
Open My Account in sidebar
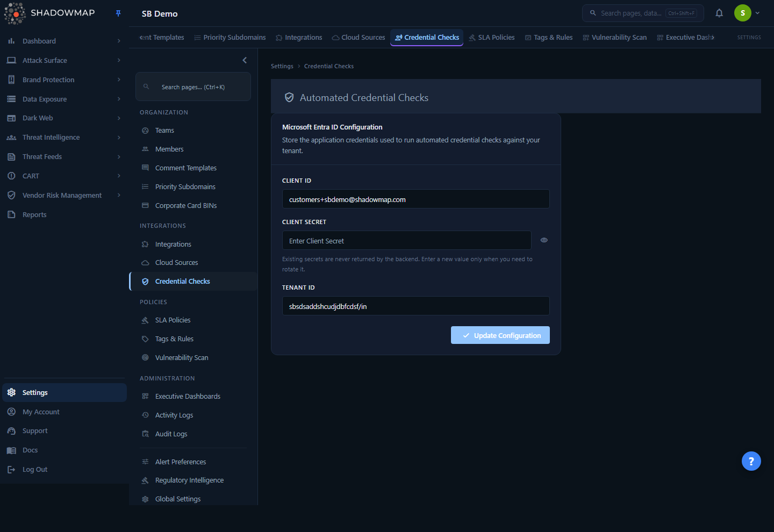point(41,412)
